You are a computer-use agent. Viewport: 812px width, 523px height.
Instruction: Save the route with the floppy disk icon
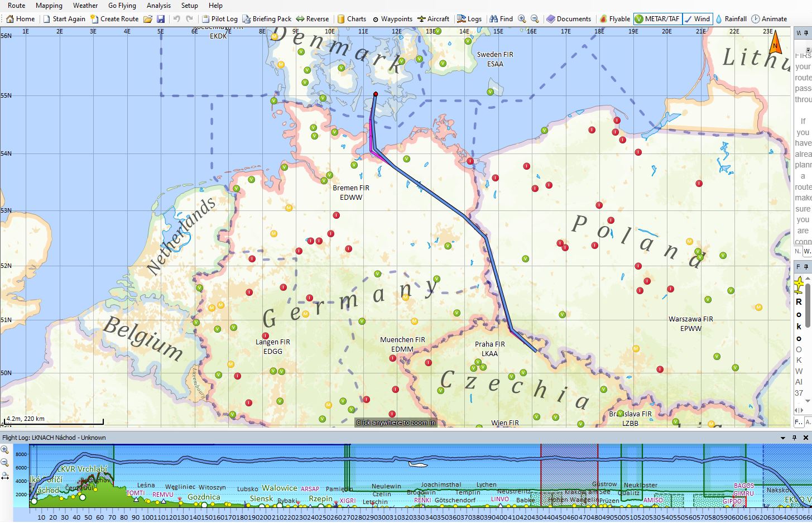(x=161, y=19)
